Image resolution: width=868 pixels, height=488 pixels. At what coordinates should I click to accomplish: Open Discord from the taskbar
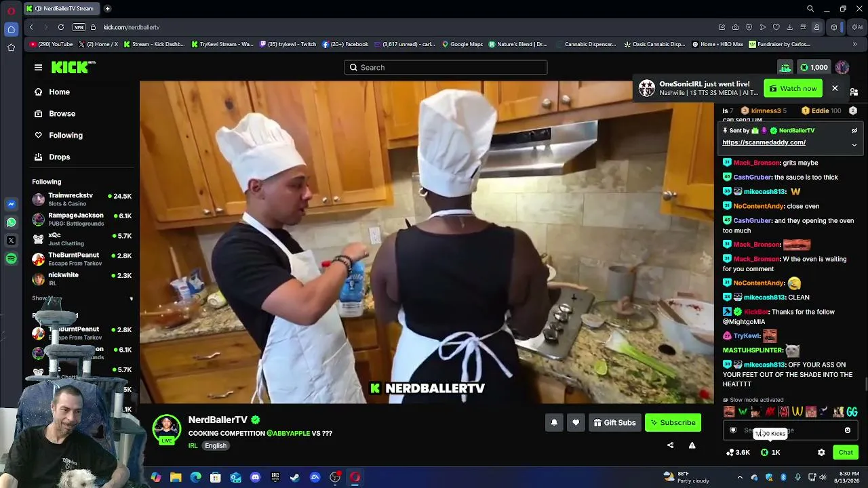(255, 477)
